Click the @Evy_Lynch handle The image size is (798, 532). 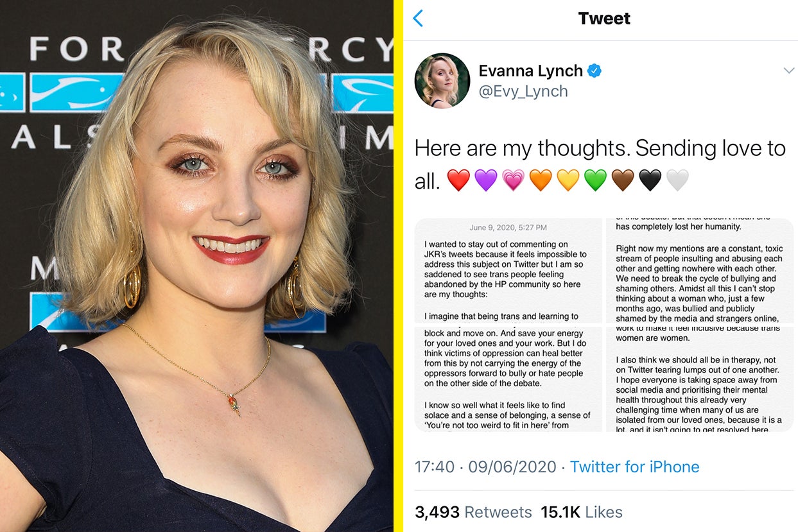pyautogui.click(x=523, y=91)
